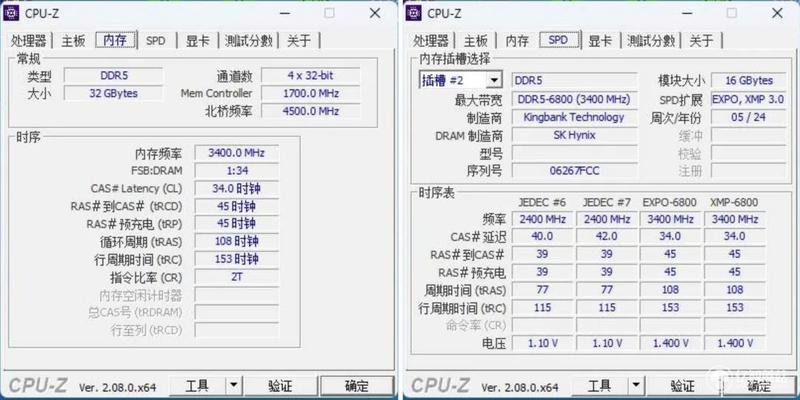Click 确定 button in left CPU-Z window
Viewport: 800px width, 400px height.
[357, 386]
